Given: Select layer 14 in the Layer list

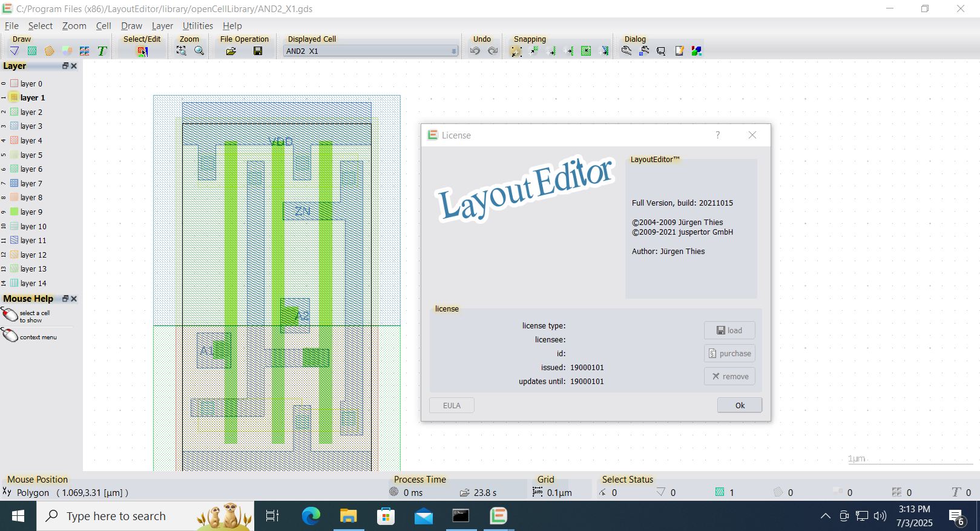Looking at the screenshot, I should tap(33, 283).
